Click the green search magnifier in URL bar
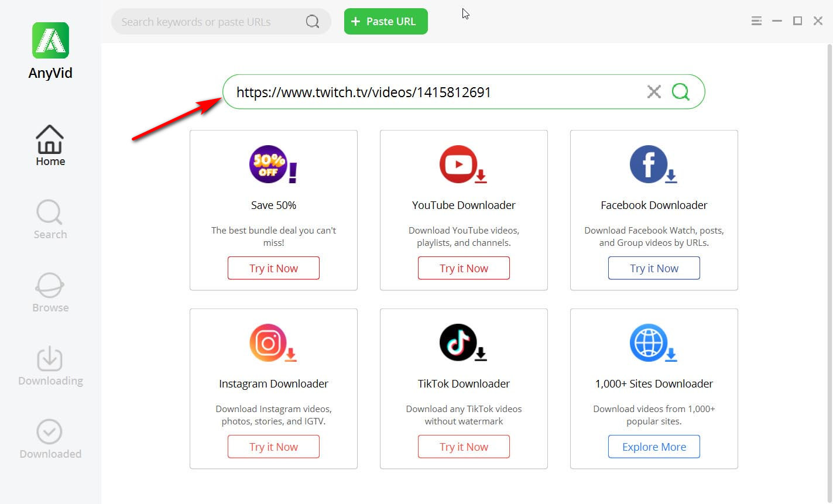Image resolution: width=833 pixels, height=504 pixels. click(x=680, y=92)
